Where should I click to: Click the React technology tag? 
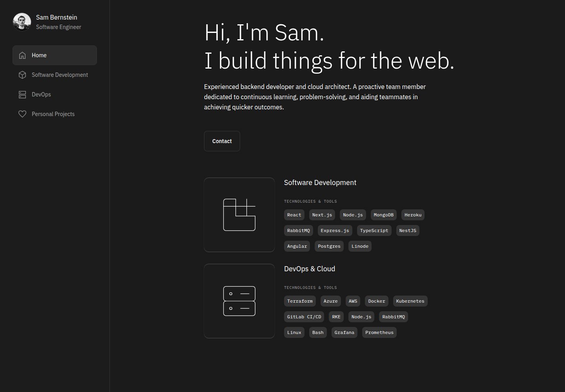(x=294, y=215)
